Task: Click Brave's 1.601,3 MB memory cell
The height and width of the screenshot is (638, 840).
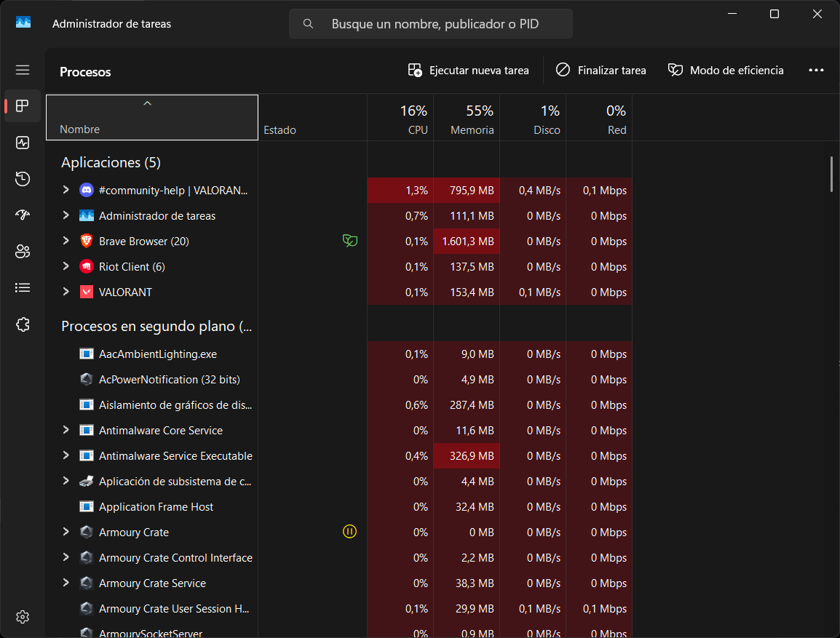Action: 467,241
